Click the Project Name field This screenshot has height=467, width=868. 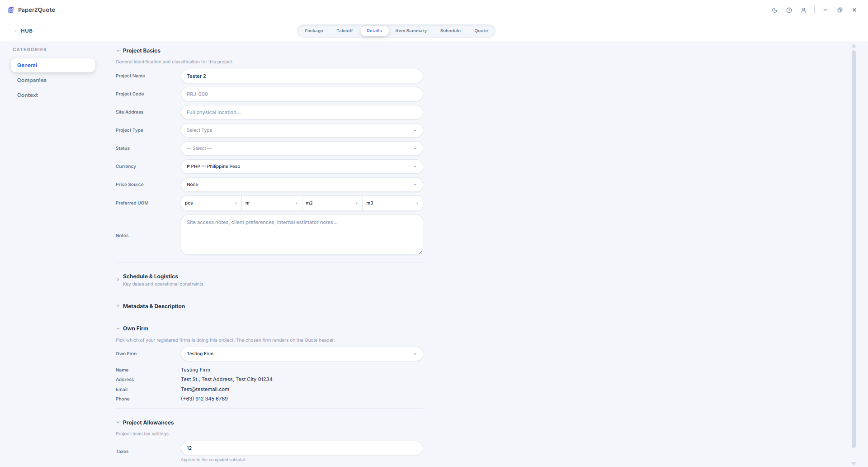tap(302, 76)
